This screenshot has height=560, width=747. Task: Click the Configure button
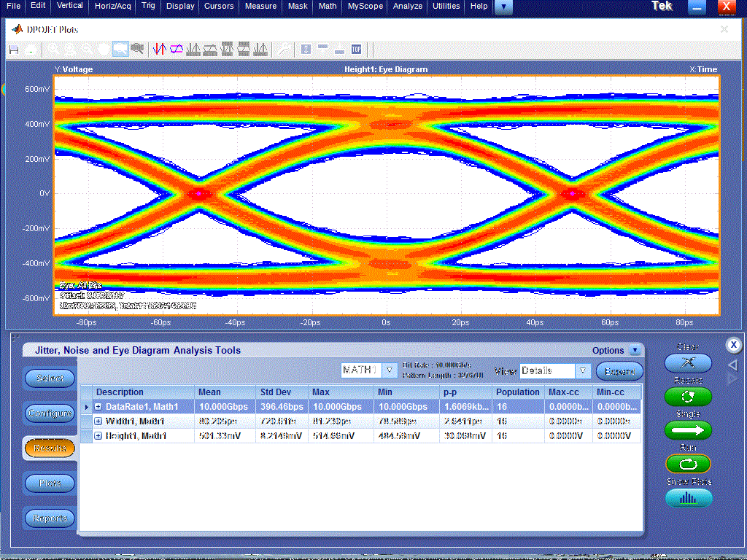50,413
